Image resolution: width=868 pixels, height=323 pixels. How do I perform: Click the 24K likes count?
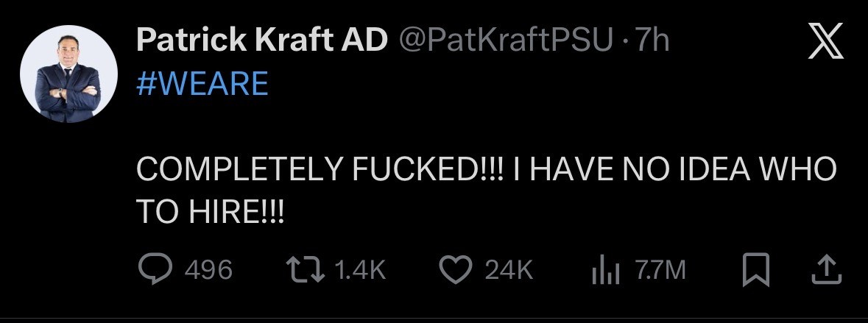[509, 271]
